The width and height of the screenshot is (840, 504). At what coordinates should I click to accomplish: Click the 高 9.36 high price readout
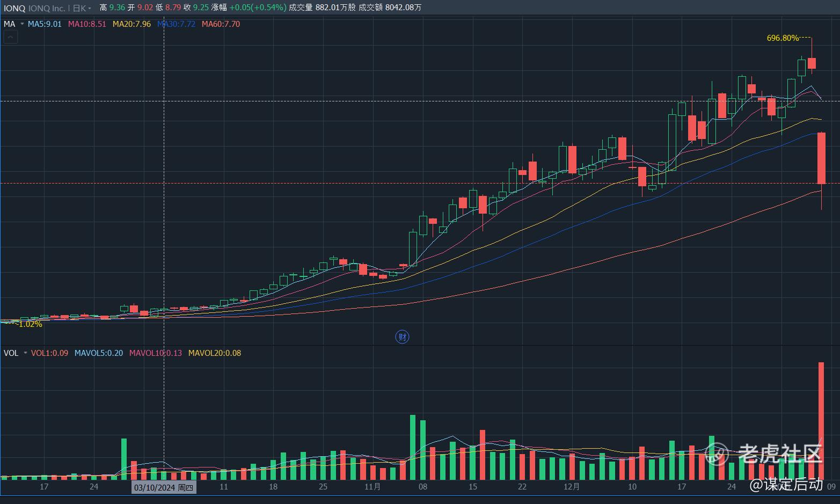113,8
